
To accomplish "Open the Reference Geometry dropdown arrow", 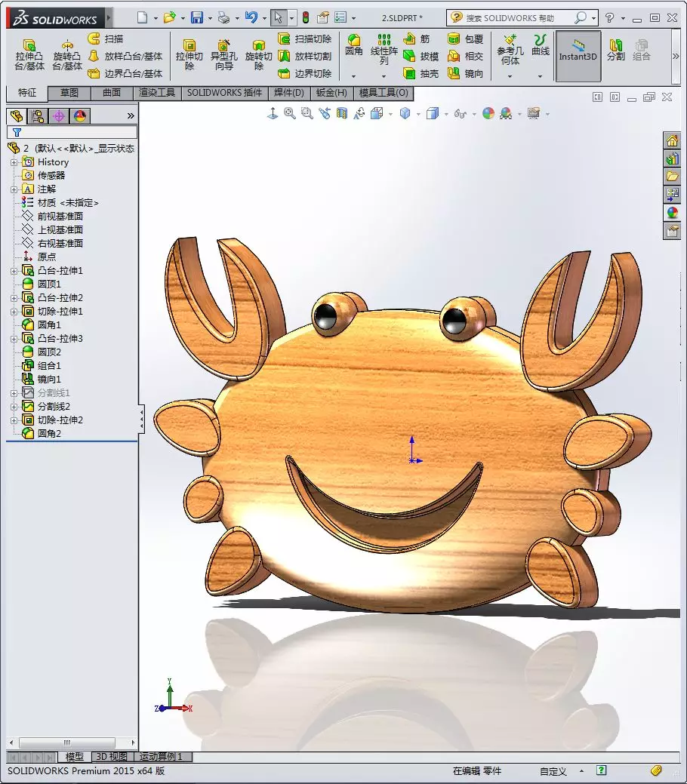I will 510,76.
